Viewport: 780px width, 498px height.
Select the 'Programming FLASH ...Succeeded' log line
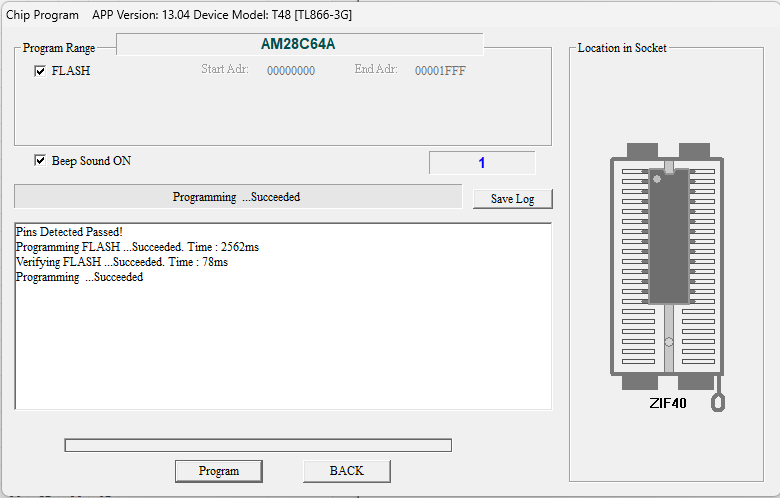pos(137,247)
